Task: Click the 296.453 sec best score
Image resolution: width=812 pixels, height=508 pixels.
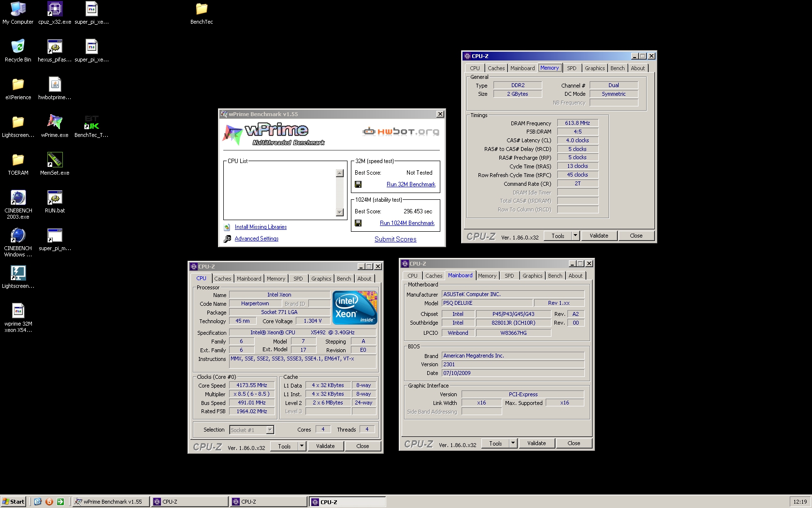Action: [x=418, y=211]
